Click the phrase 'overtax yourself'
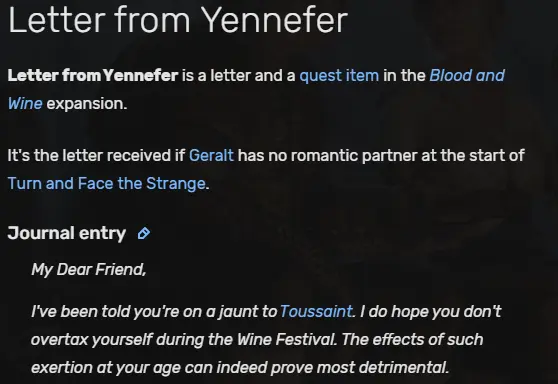 pyautogui.click(x=92, y=340)
